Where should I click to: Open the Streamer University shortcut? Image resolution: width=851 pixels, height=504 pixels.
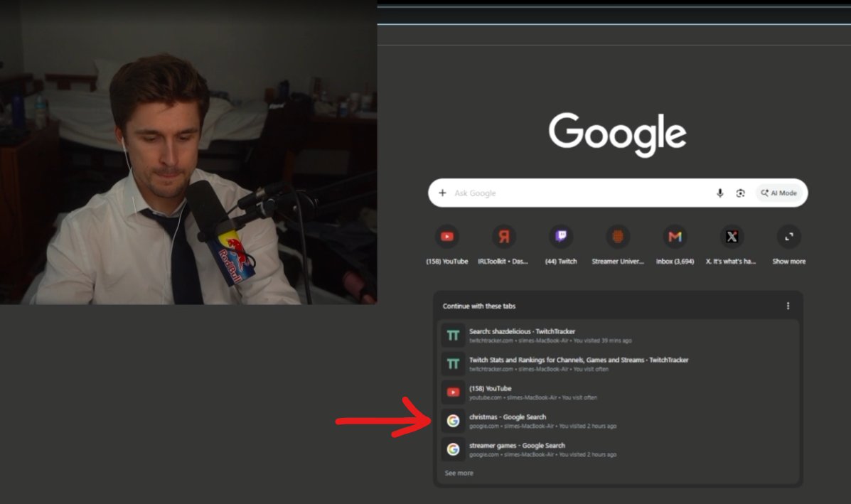click(618, 245)
